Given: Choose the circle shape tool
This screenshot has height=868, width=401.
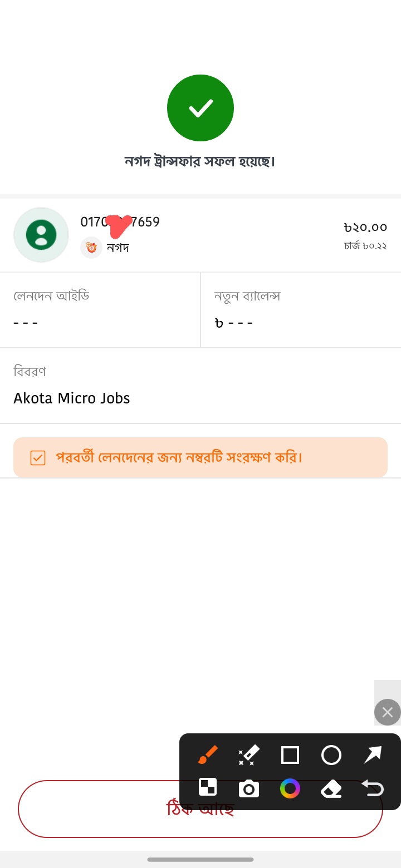Looking at the screenshot, I should coord(331,755).
